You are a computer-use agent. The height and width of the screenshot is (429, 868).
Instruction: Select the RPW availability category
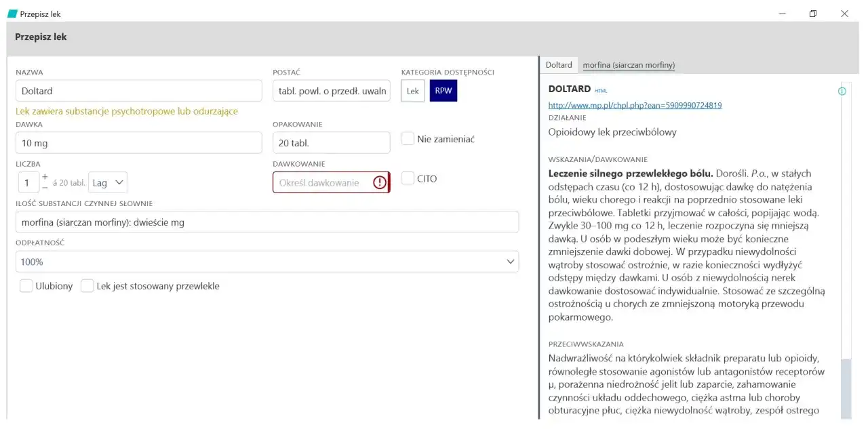click(x=443, y=90)
